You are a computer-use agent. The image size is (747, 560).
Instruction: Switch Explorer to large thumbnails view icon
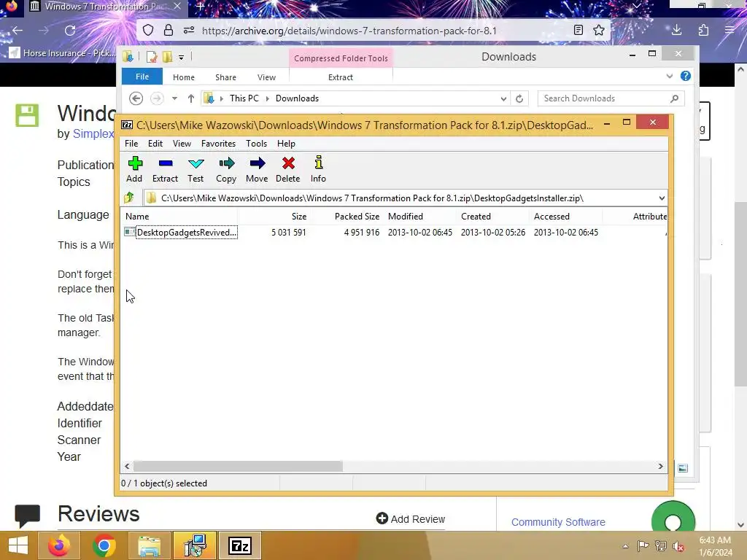tap(683, 468)
